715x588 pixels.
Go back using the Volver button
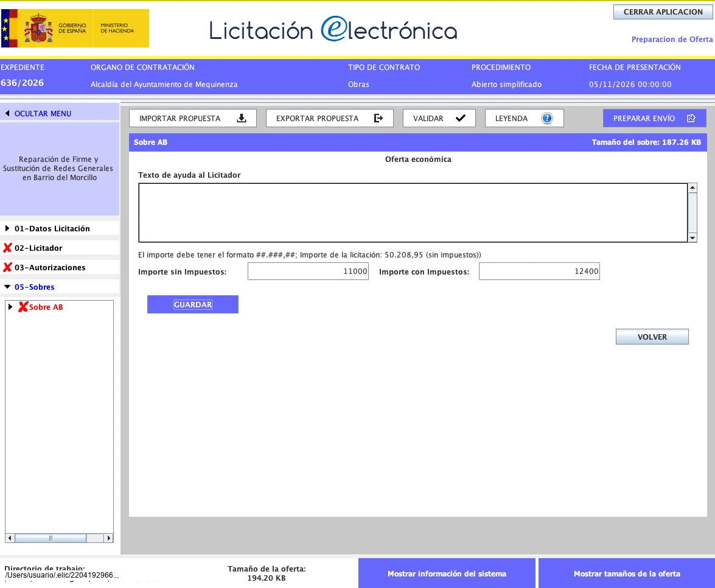coord(652,337)
